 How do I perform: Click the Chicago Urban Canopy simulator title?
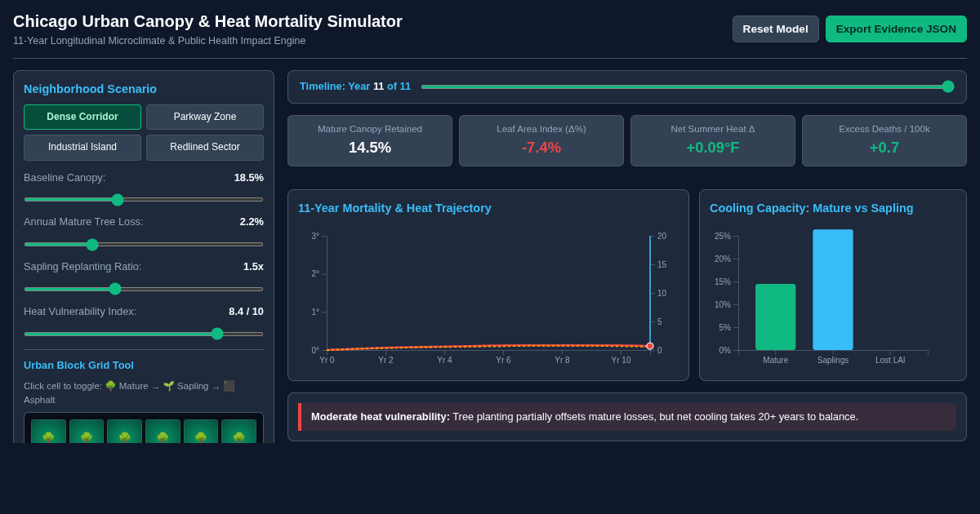click(x=207, y=21)
